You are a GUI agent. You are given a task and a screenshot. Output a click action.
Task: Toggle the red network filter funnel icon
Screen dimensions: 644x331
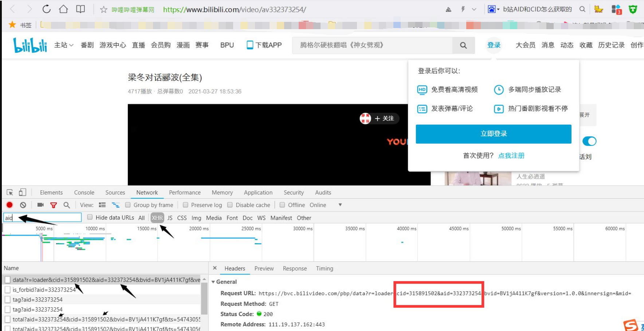[x=54, y=205]
